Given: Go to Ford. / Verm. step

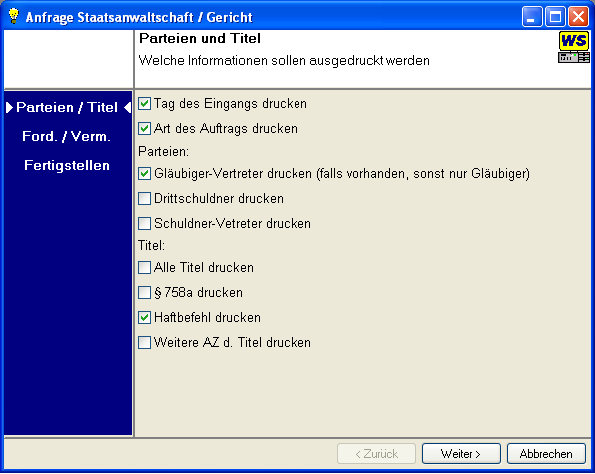Looking at the screenshot, I should click(66, 136).
